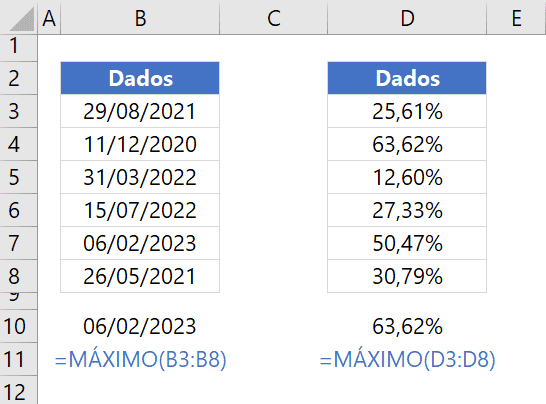The height and width of the screenshot is (404, 546).
Task: Click the =MÁXIMO(B3:B8) formula text
Action: click(140, 359)
